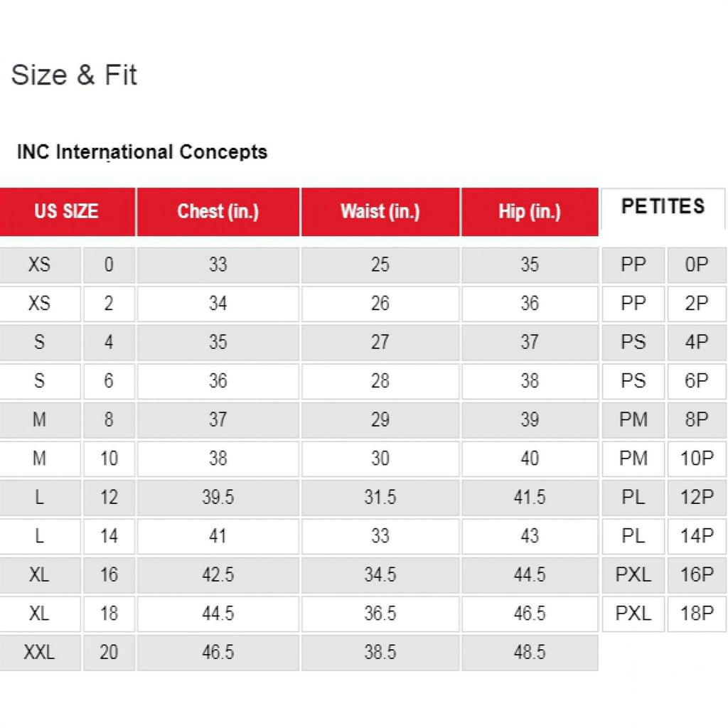
Task: Click the INC International Concepts title
Action: pos(142,152)
